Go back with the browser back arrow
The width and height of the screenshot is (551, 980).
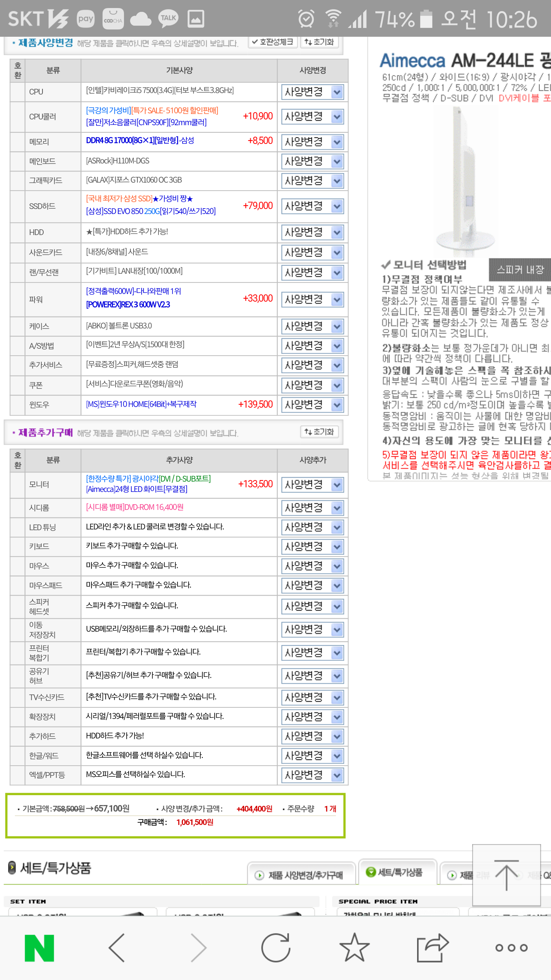pyautogui.click(x=117, y=948)
